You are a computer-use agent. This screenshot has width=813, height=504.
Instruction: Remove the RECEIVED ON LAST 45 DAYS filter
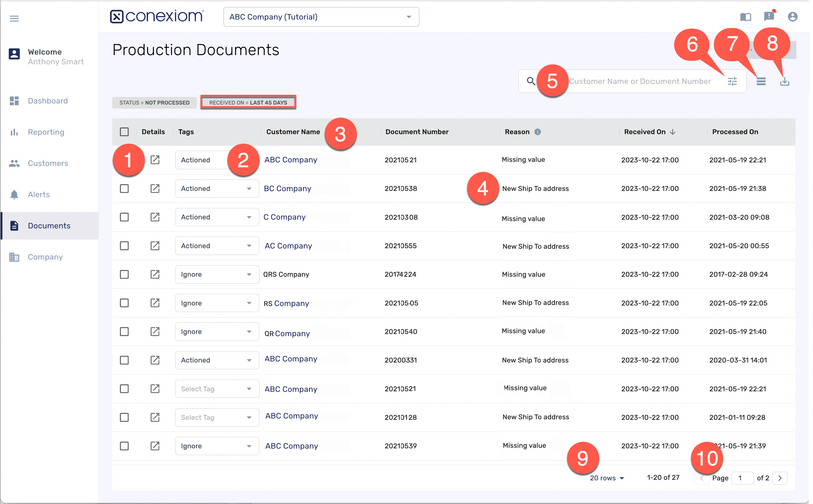[248, 102]
